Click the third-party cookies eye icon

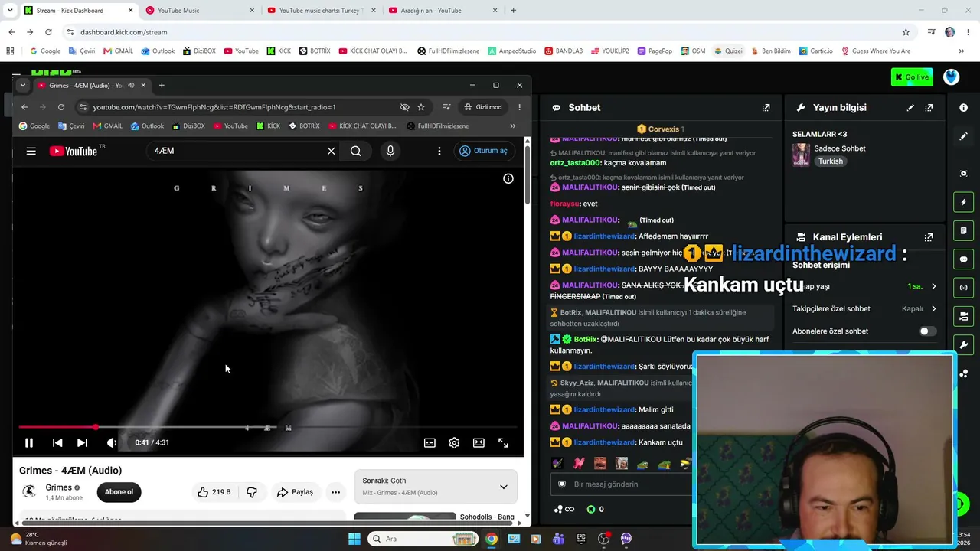pos(404,107)
